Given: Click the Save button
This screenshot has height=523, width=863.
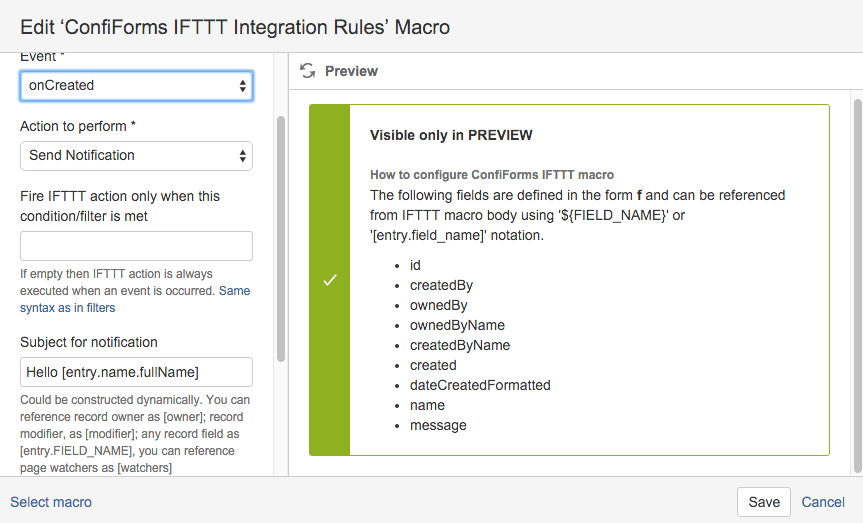Looking at the screenshot, I should (x=764, y=502).
